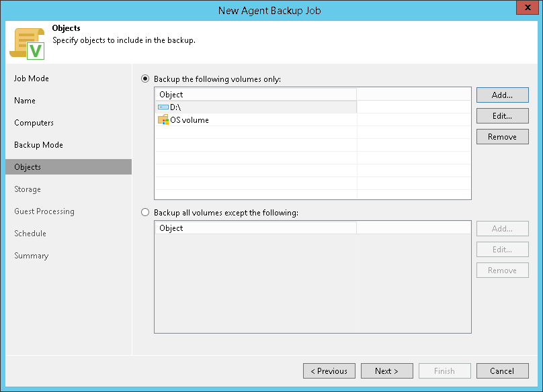Click the D:\ drive icon
The image size is (543, 392).
click(163, 107)
